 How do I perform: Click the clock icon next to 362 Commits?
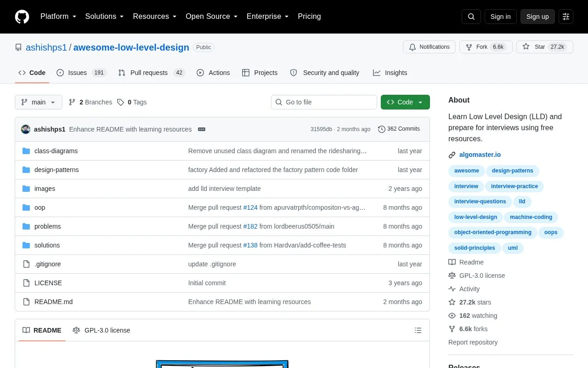pos(381,129)
